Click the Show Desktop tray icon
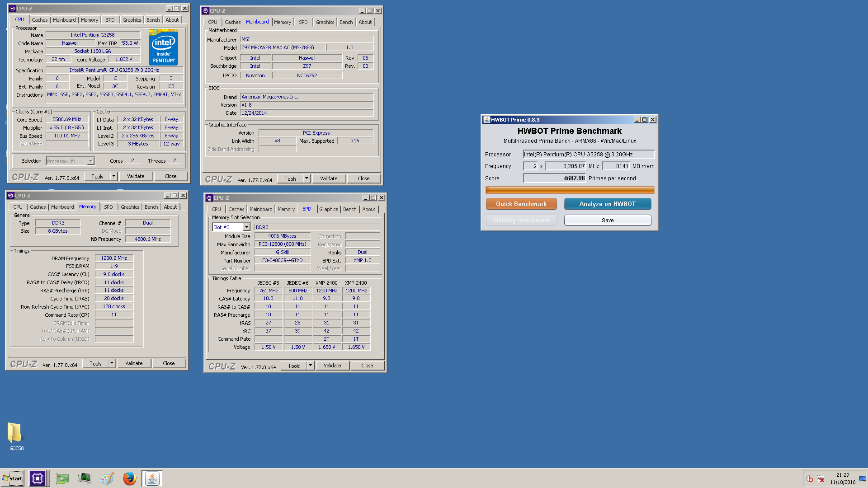 pos(863,479)
